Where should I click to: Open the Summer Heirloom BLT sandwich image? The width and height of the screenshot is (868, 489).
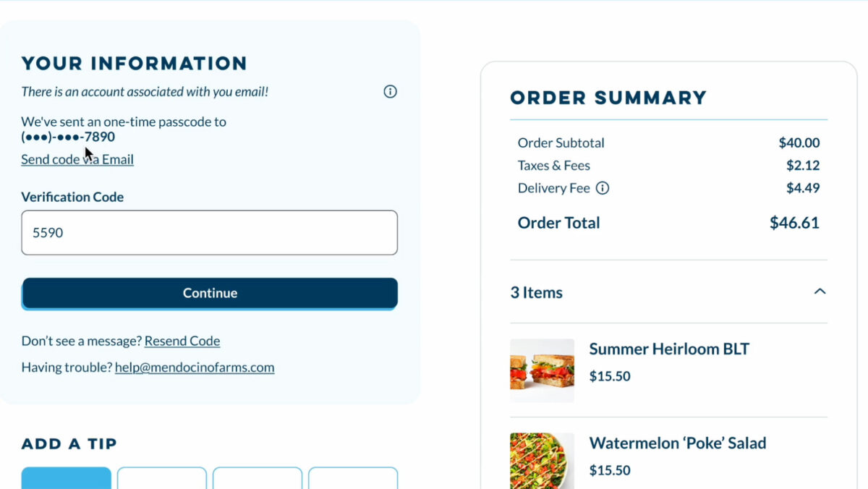[x=542, y=370]
